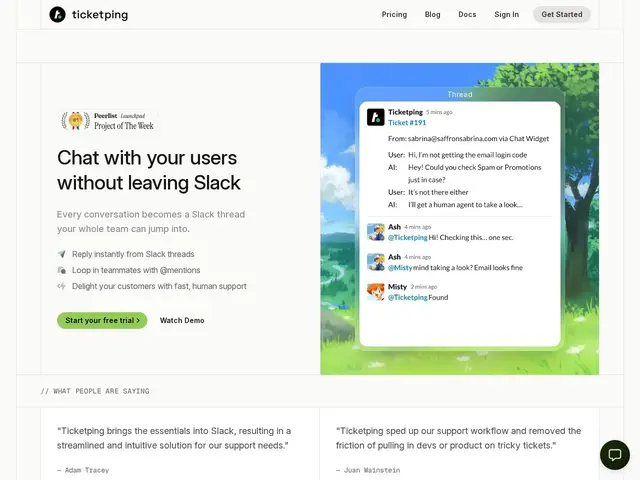The height and width of the screenshot is (480, 640).
Task: Click 'Delight your customers with fast, human support'
Action: (159, 286)
